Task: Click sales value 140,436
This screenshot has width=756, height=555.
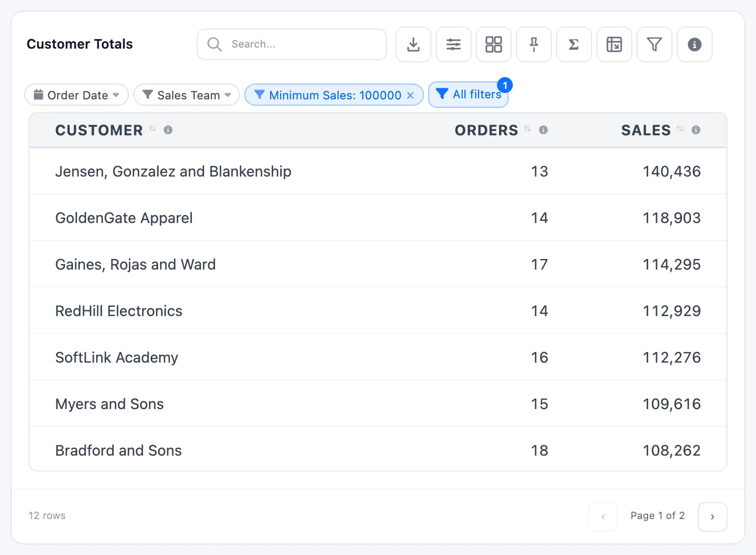Action: point(671,171)
